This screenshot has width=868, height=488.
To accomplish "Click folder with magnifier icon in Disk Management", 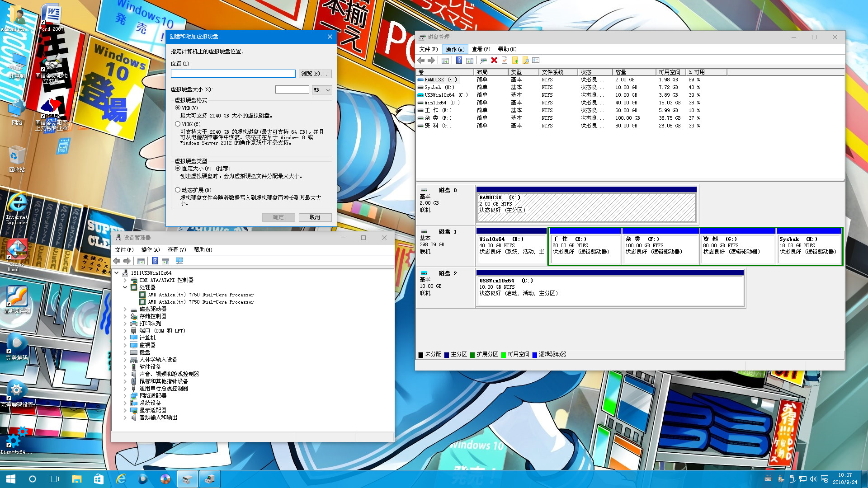I will click(525, 61).
